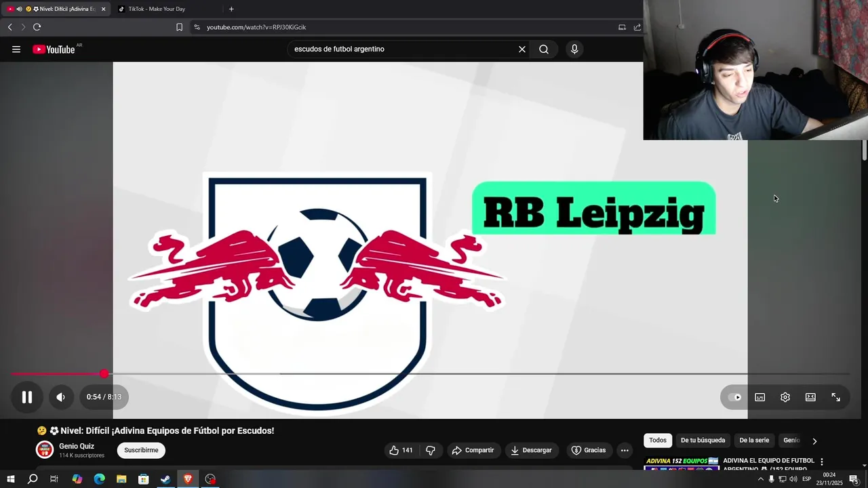Open the YouTube hamburger guide menu
Screen dimensions: 868x488
[x=16, y=49]
